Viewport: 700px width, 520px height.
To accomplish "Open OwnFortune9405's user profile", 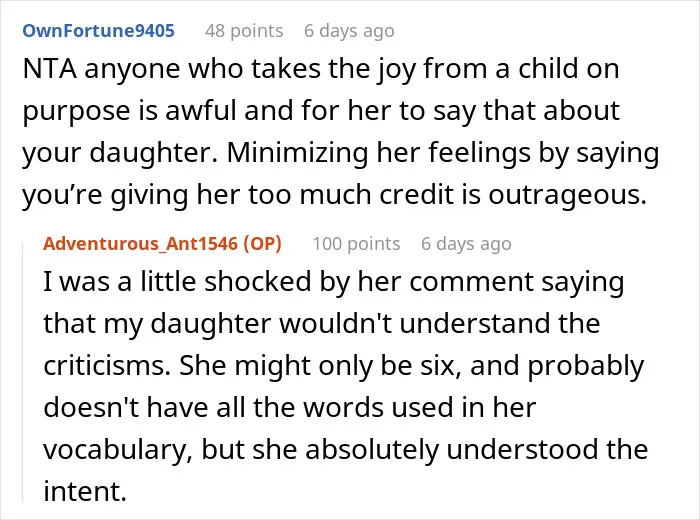I will point(98,31).
